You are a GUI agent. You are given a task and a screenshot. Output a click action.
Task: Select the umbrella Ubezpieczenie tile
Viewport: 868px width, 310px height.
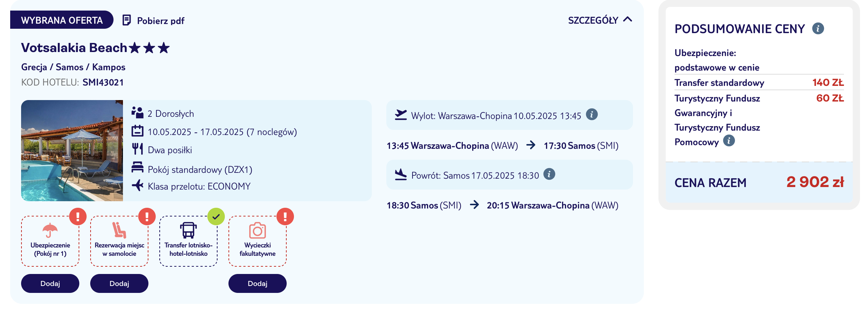tap(50, 241)
